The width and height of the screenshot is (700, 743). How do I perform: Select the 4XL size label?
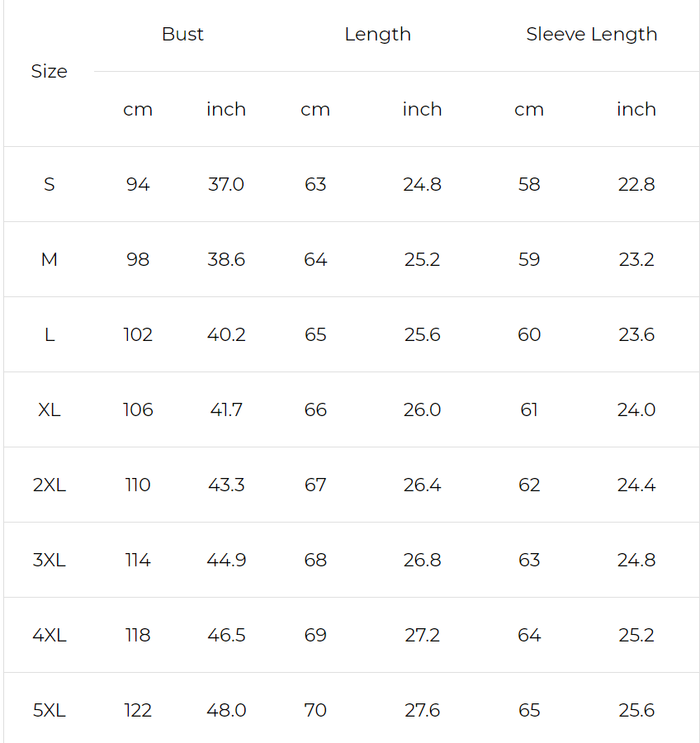click(x=50, y=636)
